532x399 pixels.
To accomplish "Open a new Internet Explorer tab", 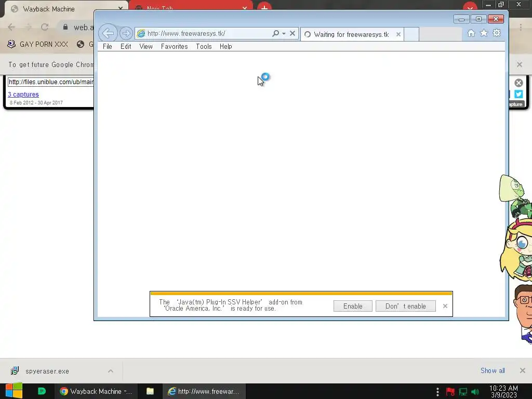I will (411, 34).
